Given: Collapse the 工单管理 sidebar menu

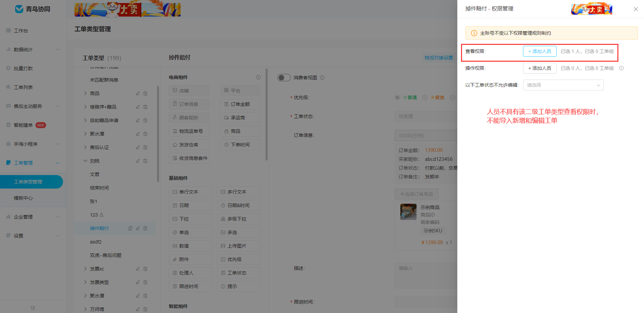Looking at the screenshot, I should (x=33, y=163).
